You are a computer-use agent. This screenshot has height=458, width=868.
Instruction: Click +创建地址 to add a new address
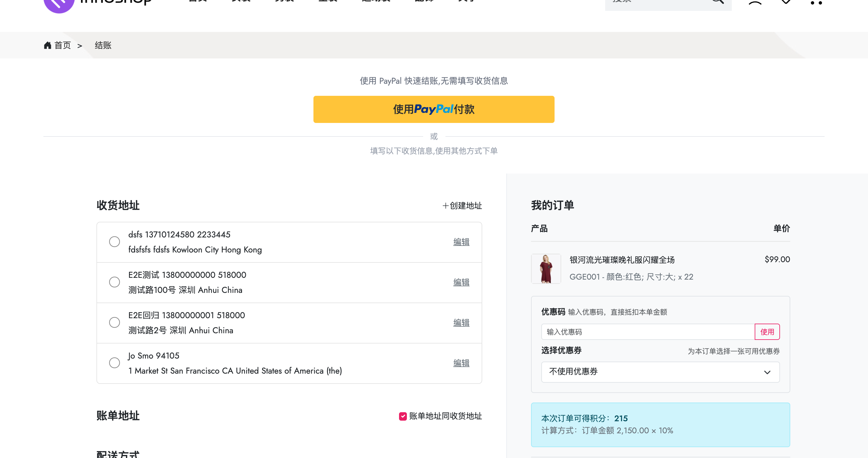[x=462, y=206]
